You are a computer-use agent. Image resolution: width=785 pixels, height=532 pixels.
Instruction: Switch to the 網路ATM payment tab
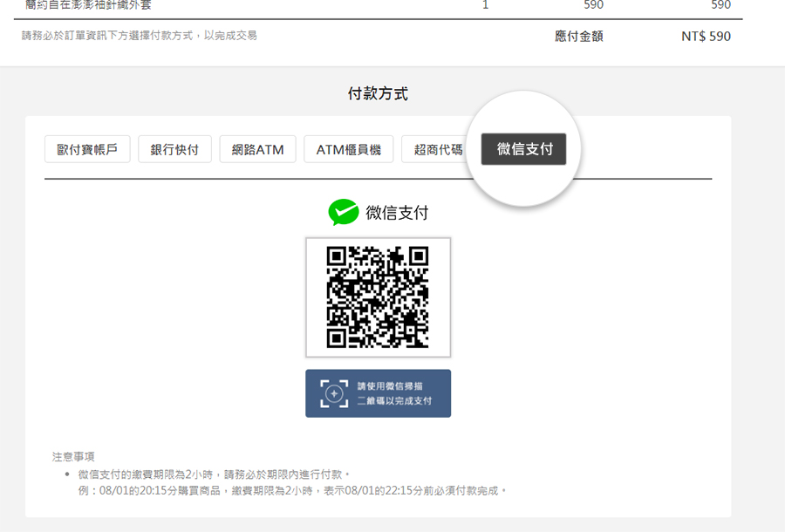point(258,149)
